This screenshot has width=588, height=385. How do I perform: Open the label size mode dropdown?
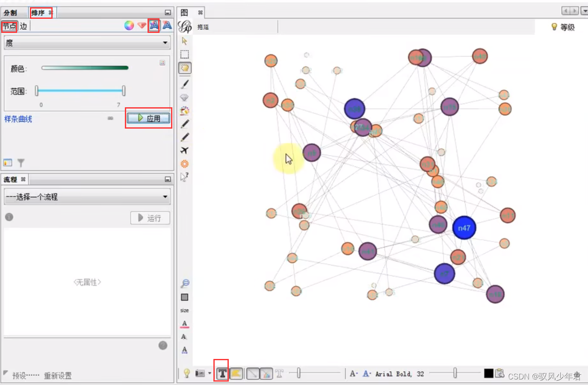click(354, 373)
